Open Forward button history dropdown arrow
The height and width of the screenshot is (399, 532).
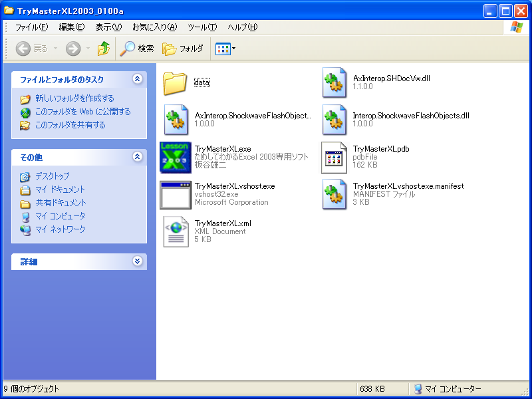(88, 49)
